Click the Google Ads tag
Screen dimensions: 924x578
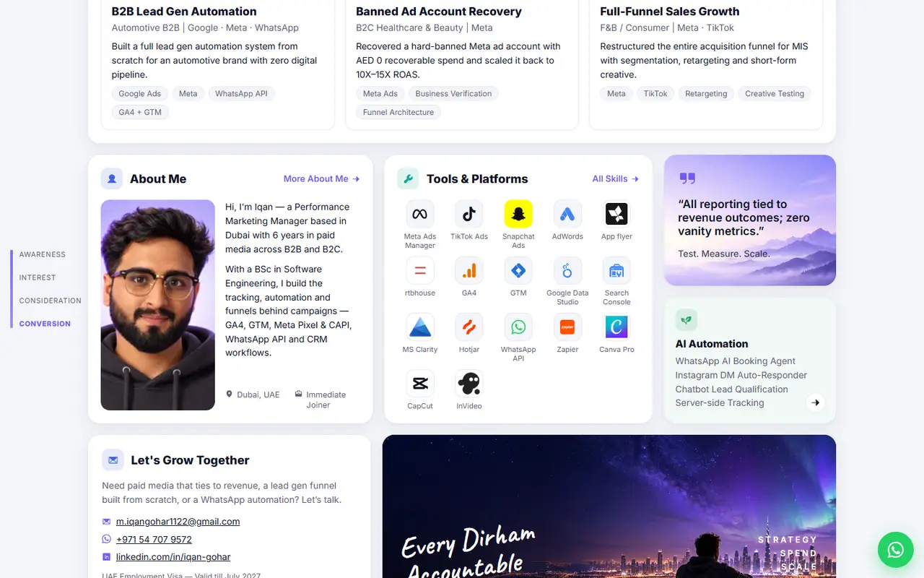point(140,94)
